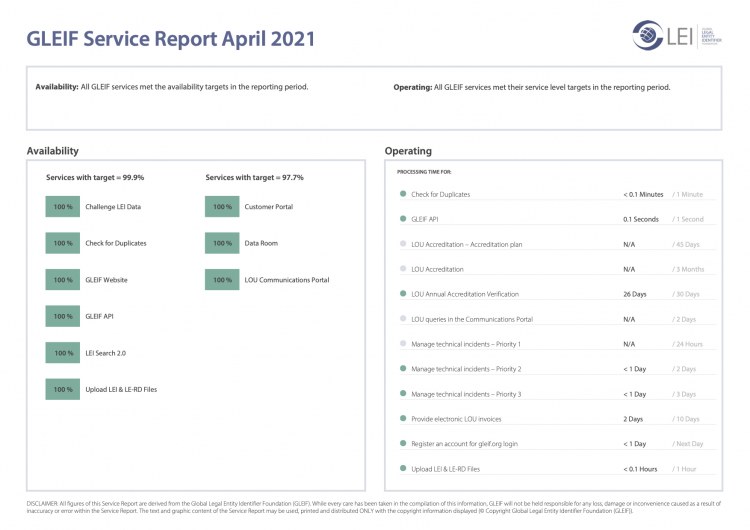The width and height of the screenshot is (750, 530).
Task: Click the Availability section heading
Action: 52,151
